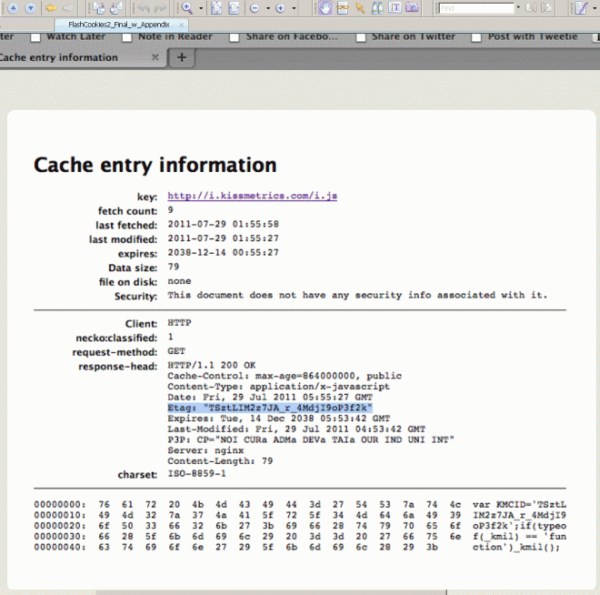Click the Post with Tweetie bookmarklet
600x595 pixels.
pyautogui.click(x=525, y=37)
